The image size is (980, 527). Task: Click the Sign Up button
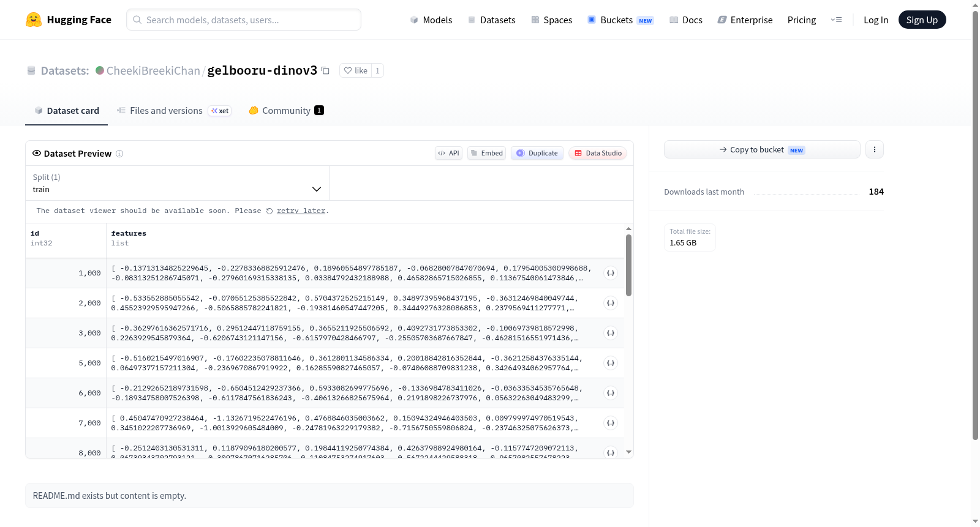(922, 20)
